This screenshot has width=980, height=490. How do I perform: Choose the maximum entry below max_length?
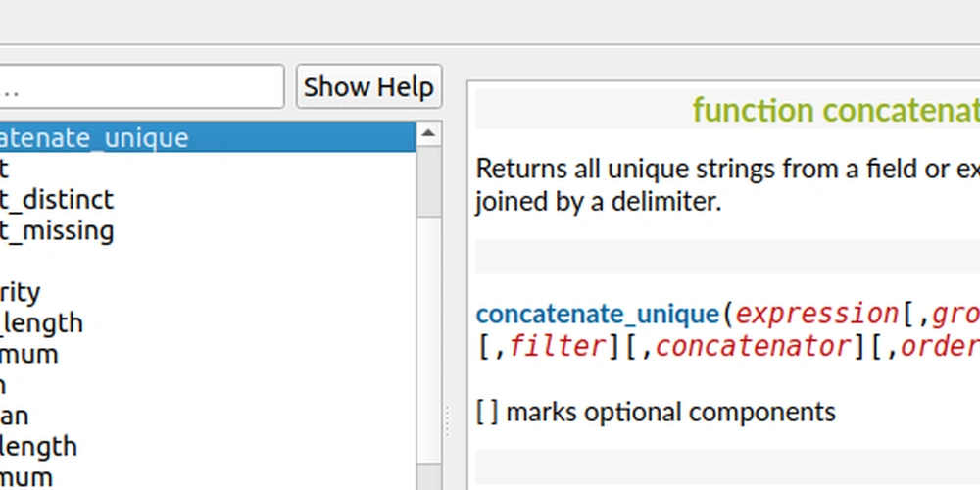pos(29,354)
